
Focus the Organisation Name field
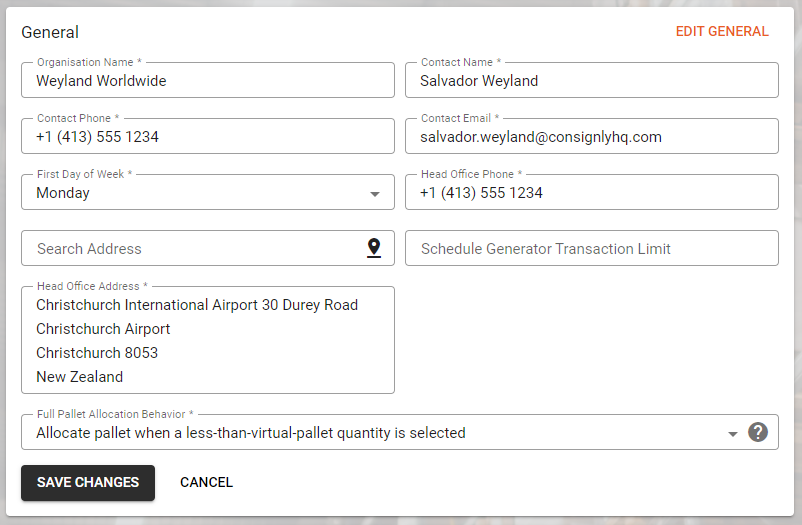point(208,80)
